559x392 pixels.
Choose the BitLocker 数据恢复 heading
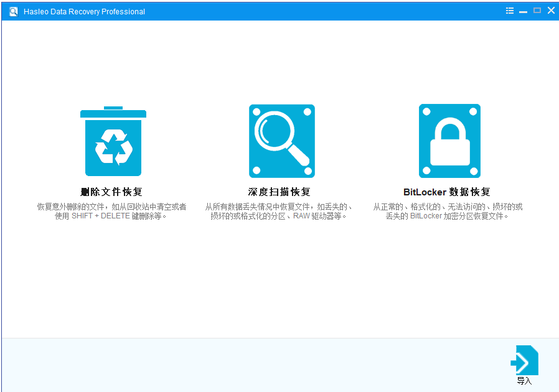(447, 192)
